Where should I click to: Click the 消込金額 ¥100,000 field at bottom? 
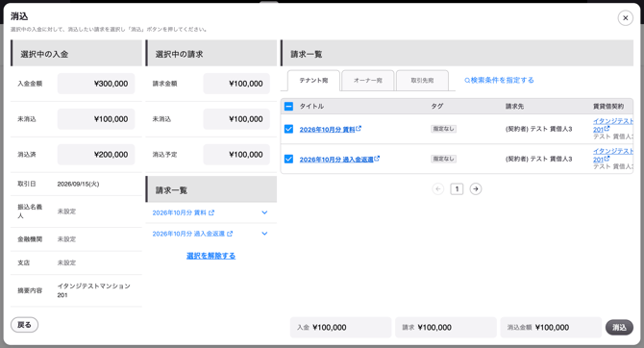point(551,328)
